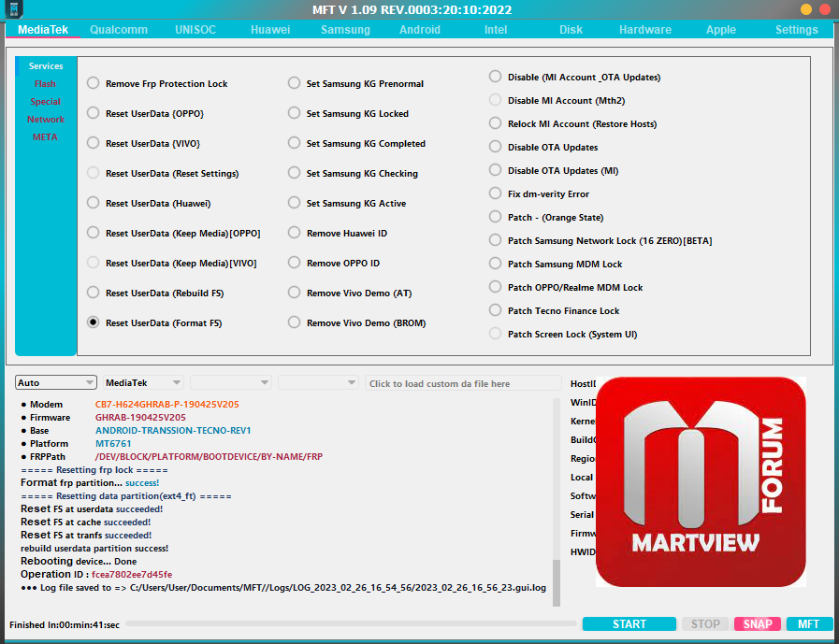Open the Qualcomm tab
Image resolution: width=839 pixels, height=644 pixels.
[119, 30]
